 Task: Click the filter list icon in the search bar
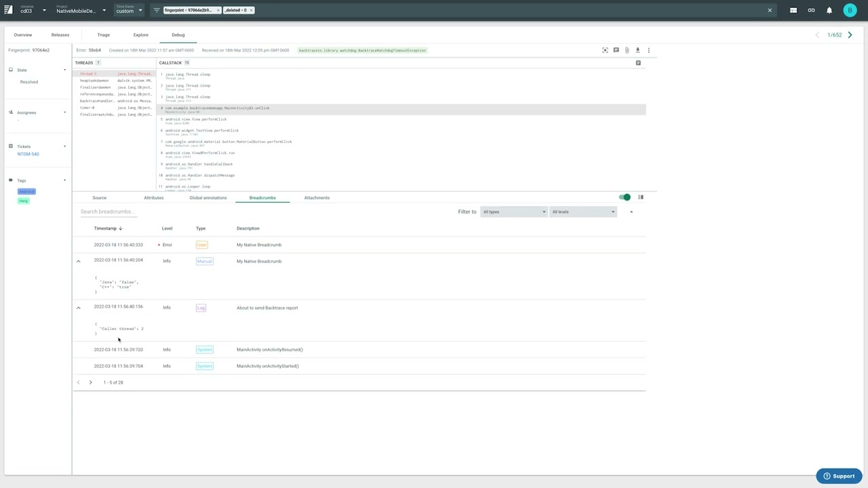[x=156, y=10]
